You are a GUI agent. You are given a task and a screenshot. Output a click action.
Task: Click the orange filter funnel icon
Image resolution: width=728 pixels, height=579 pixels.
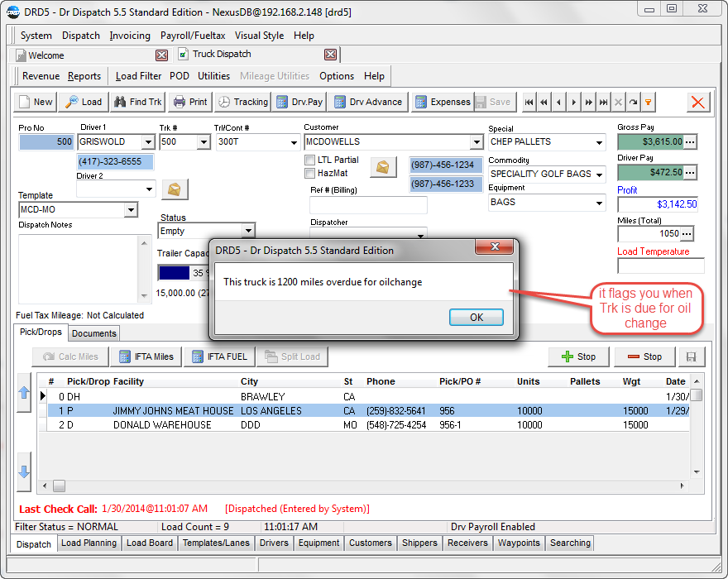[x=648, y=102]
